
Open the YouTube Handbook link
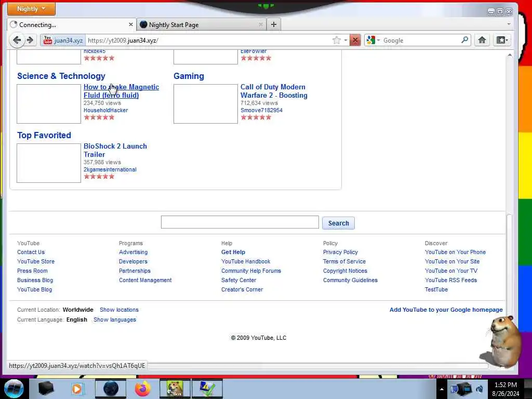click(246, 261)
